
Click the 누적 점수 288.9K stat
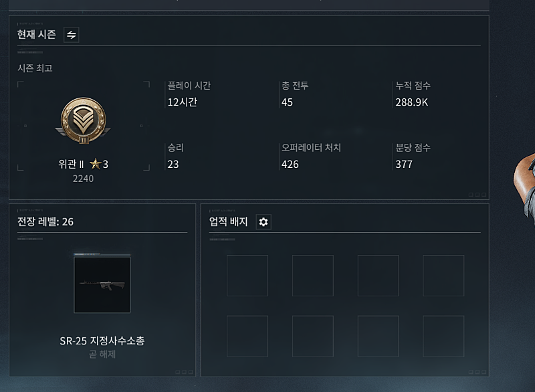tap(413, 94)
